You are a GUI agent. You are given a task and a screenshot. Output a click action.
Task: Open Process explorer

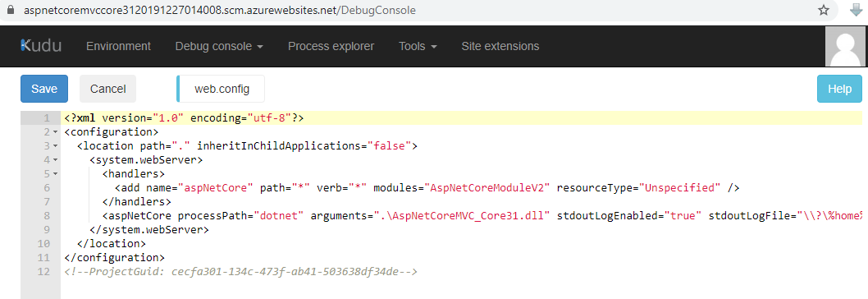tap(331, 46)
